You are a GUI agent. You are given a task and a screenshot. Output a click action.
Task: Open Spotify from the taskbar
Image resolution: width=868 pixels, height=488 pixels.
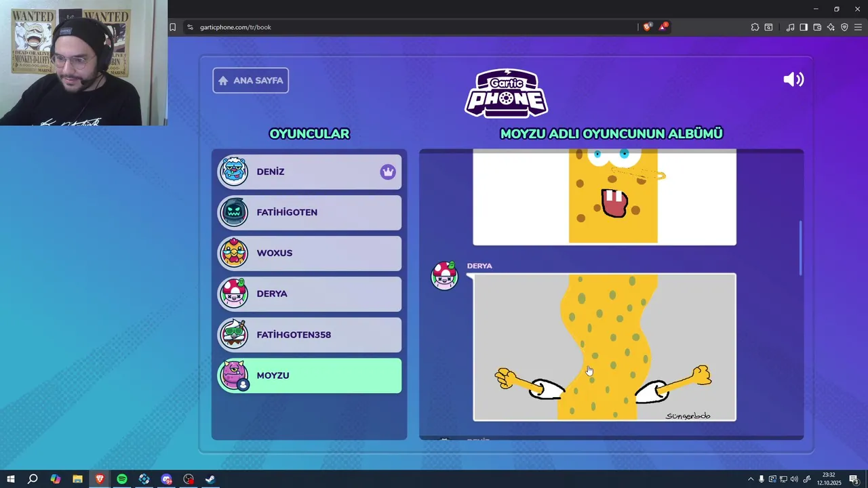click(122, 479)
